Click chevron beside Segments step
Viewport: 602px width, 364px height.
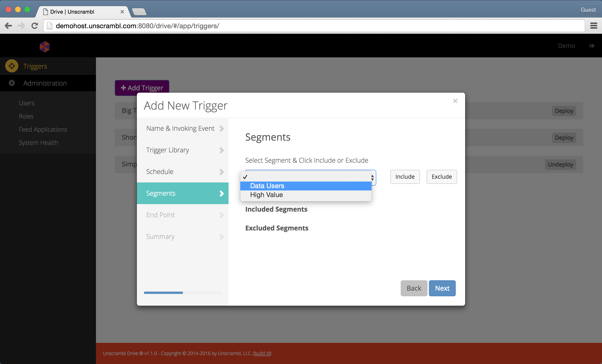[222, 194]
